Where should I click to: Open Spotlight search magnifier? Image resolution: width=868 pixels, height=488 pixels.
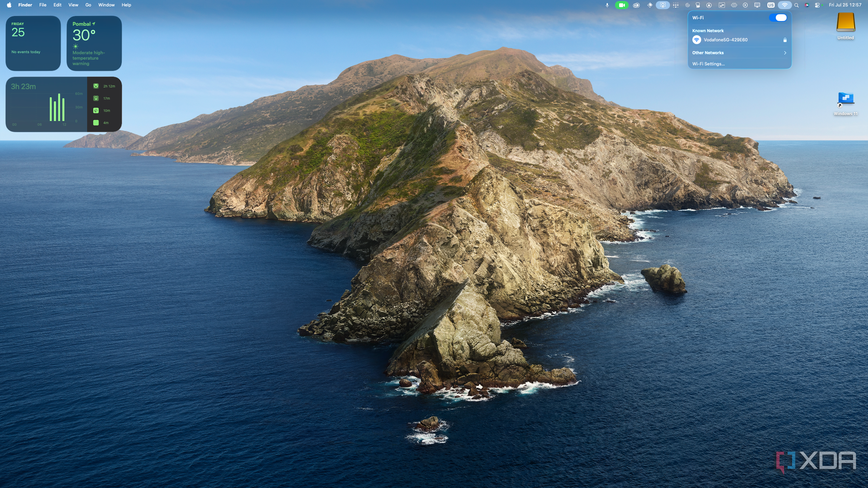(796, 5)
